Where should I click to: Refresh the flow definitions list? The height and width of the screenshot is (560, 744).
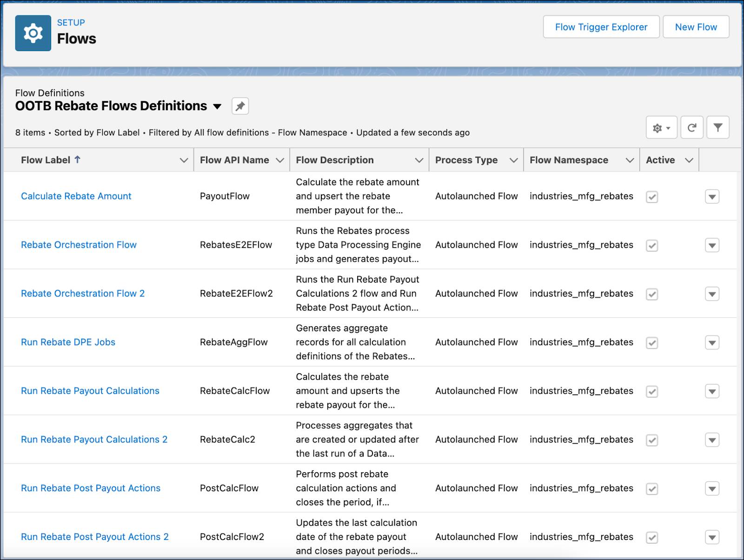pyautogui.click(x=691, y=127)
